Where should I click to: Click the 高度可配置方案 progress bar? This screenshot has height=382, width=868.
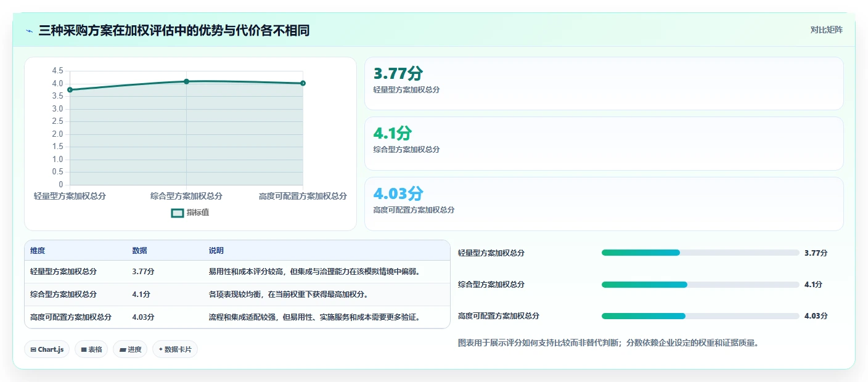pyautogui.click(x=700, y=315)
